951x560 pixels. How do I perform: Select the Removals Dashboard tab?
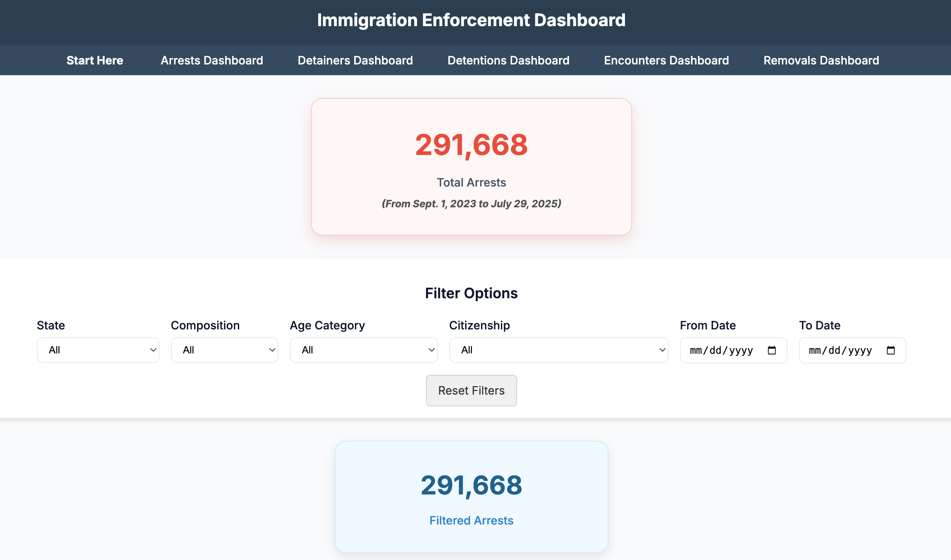[x=821, y=61]
